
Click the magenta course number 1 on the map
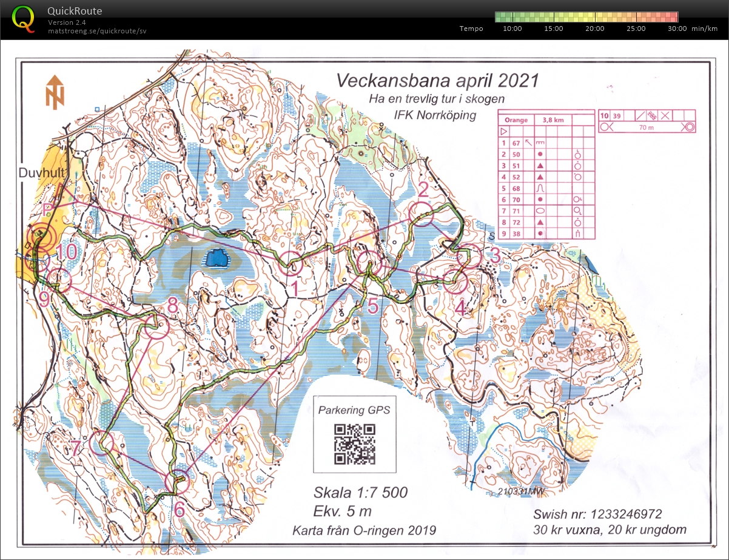click(294, 290)
